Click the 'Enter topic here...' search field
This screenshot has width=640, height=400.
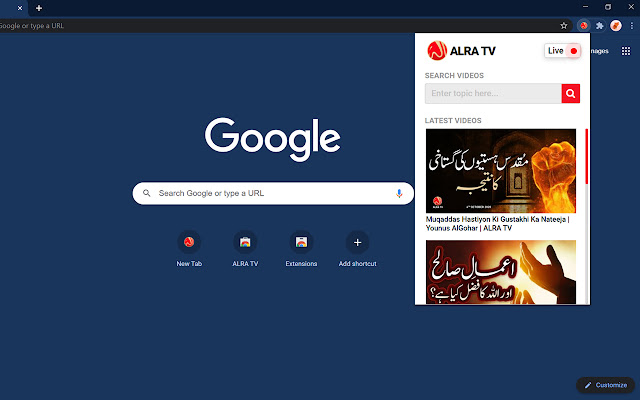[493, 93]
